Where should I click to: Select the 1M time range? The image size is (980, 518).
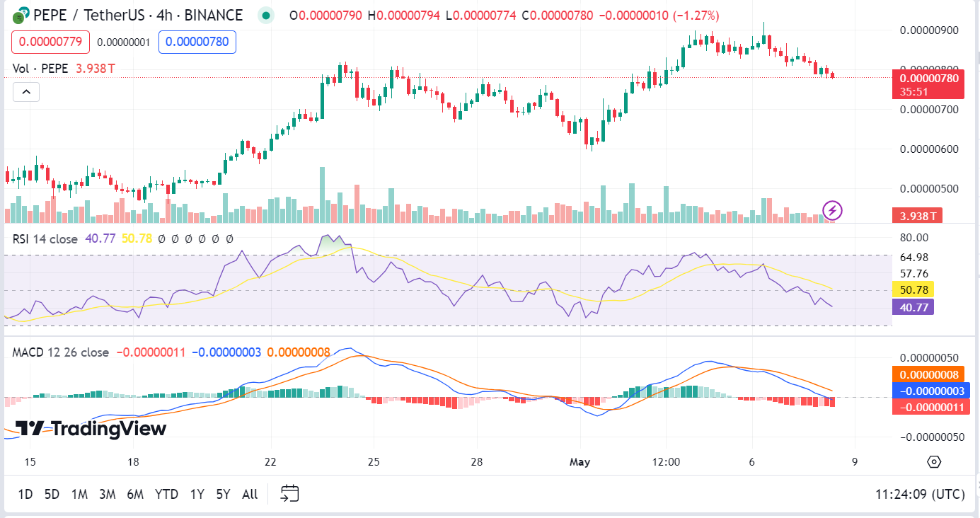(79, 494)
